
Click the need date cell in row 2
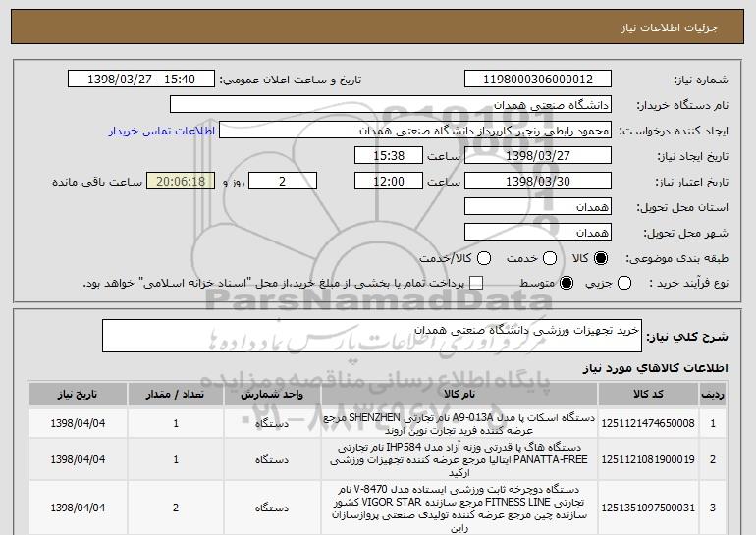click(78, 459)
